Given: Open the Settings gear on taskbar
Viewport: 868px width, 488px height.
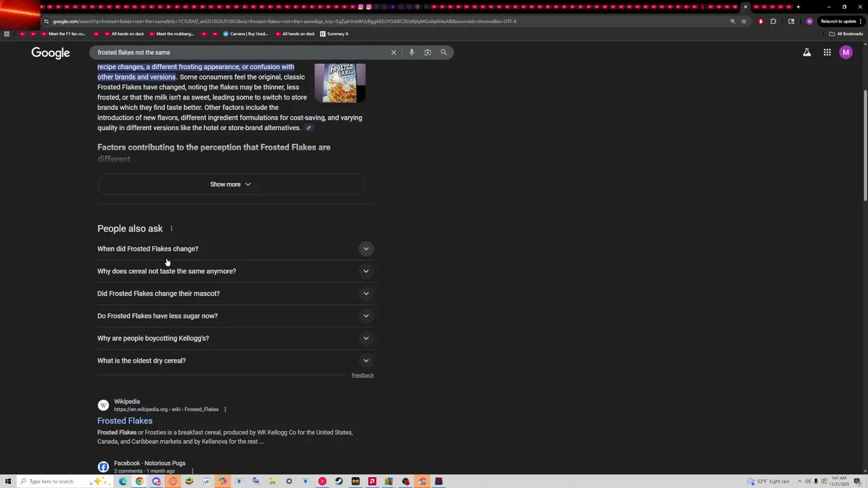Looking at the screenshot, I should coord(289,481).
